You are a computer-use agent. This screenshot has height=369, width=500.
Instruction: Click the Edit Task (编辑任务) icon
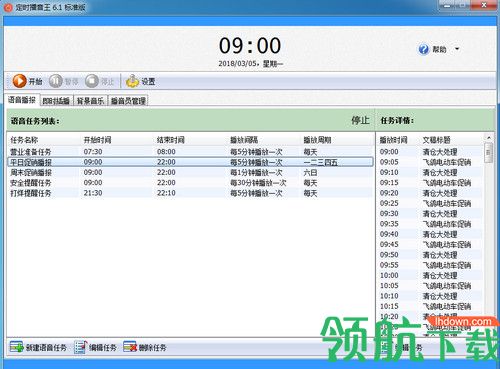(80, 347)
